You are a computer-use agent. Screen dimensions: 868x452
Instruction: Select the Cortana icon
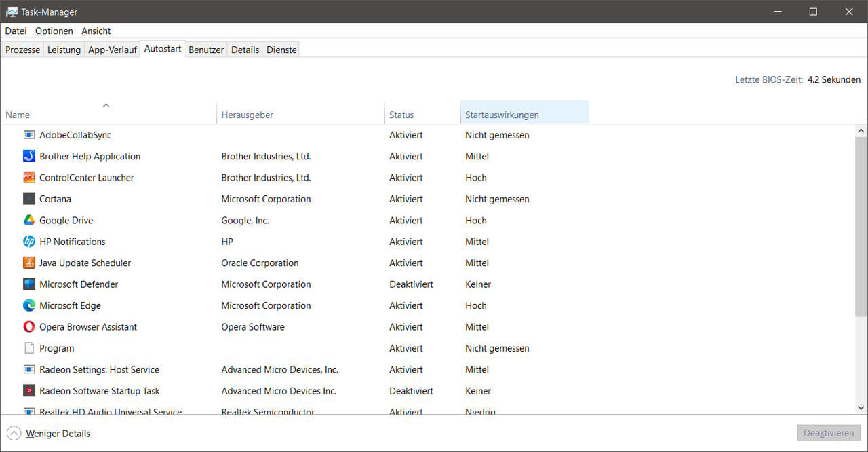(x=28, y=198)
